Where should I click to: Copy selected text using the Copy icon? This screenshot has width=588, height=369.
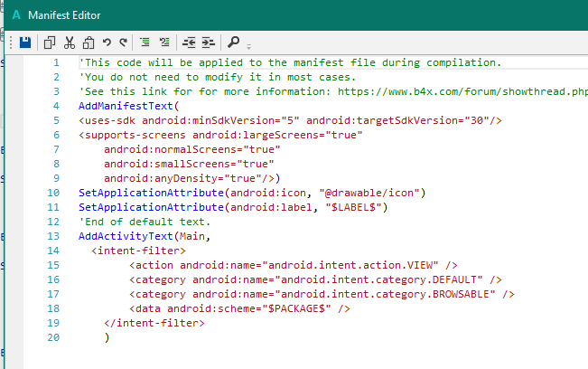50,43
